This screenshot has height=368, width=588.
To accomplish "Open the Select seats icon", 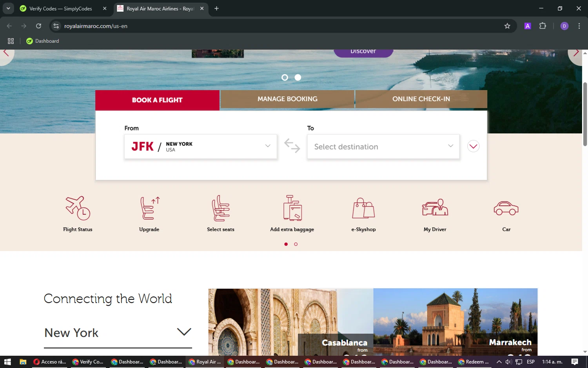I will [221, 208].
